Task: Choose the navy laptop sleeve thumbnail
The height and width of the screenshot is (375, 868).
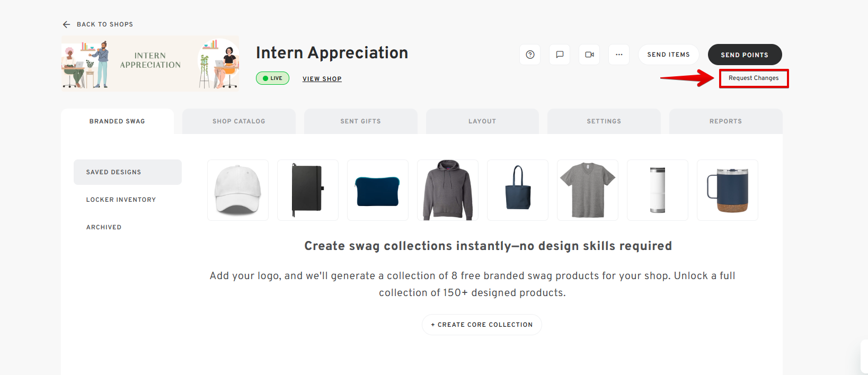Action: (378, 190)
